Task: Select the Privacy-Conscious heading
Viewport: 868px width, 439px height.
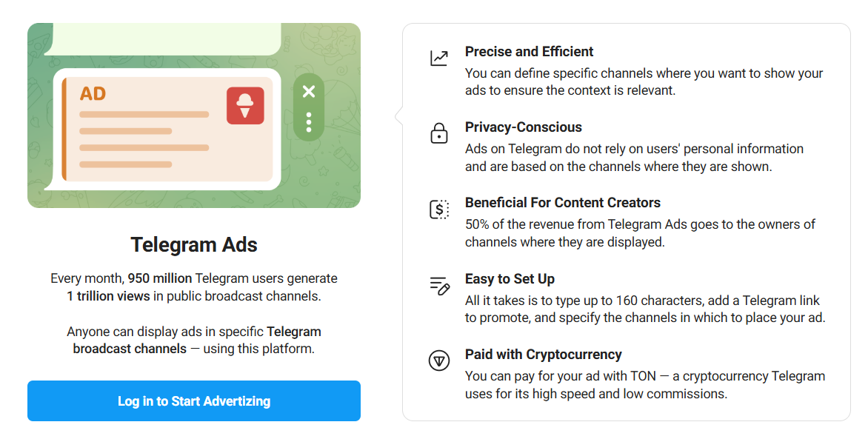Action: pyautogui.click(x=523, y=127)
